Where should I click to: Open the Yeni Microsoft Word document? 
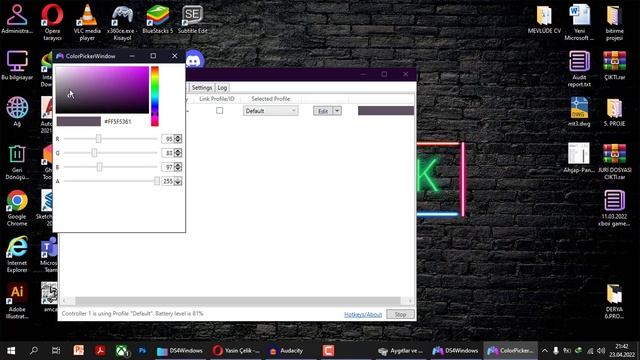pos(579,21)
